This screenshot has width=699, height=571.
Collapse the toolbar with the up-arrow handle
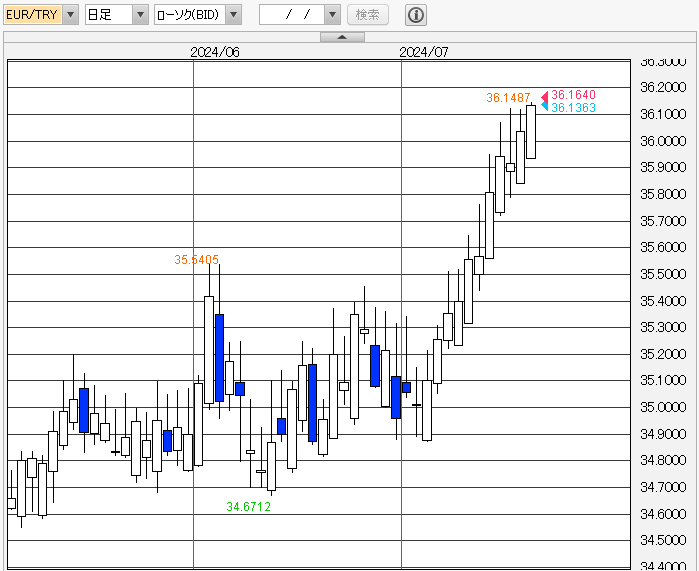click(x=342, y=37)
